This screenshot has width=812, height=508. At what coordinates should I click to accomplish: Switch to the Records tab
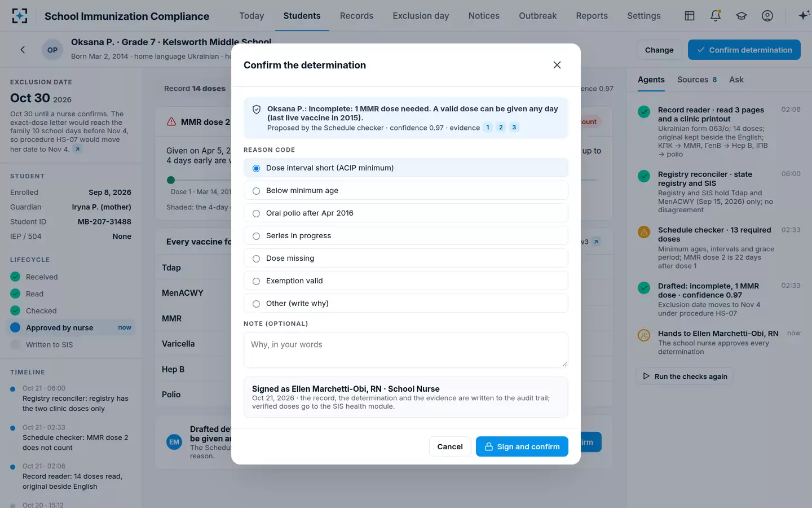[x=356, y=16]
